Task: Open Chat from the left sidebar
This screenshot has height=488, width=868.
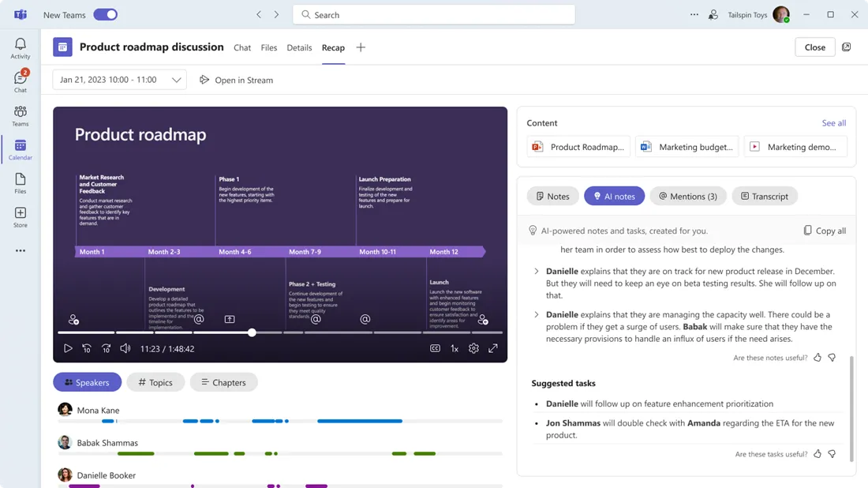Action: coord(21,80)
